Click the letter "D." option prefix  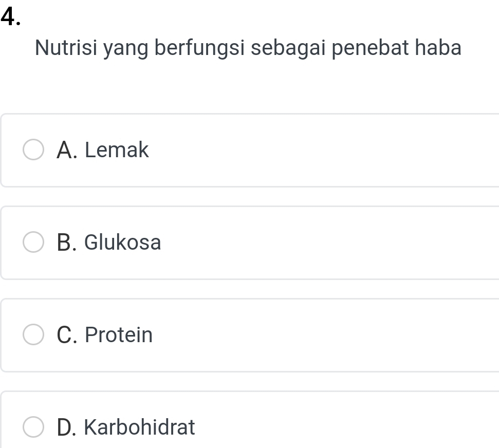68,427
